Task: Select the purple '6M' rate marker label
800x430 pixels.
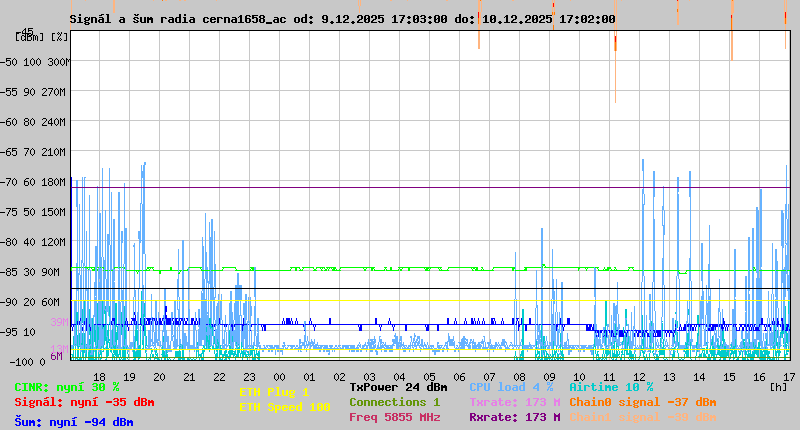Action: tap(57, 356)
